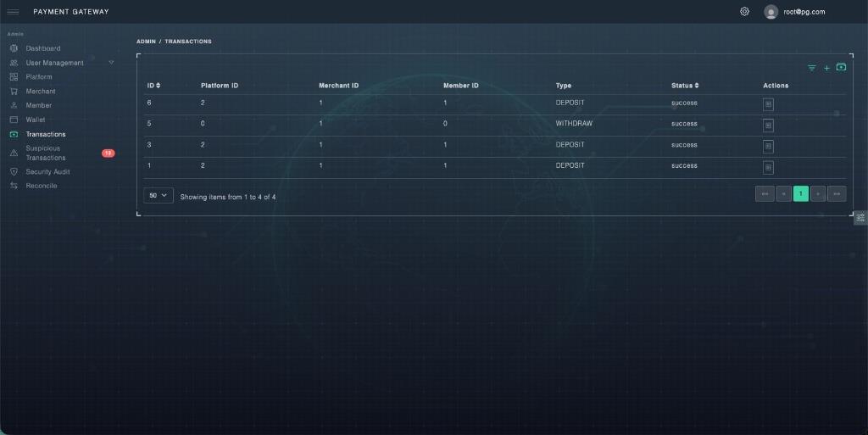Click the green cash icon in toolbar
868x435 pixels.
coord(841,67)
